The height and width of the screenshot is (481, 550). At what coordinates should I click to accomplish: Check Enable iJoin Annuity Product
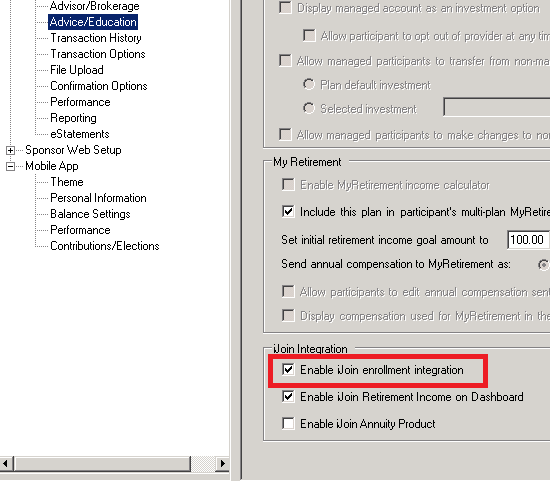[288, 423]
